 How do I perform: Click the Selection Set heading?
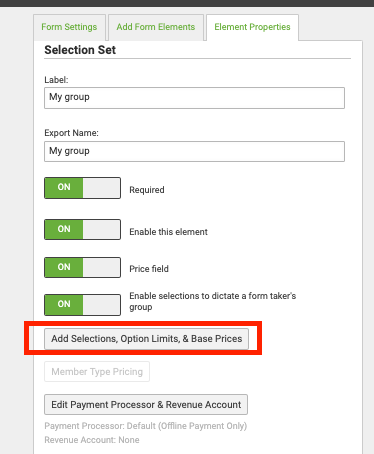click(80, 50)
